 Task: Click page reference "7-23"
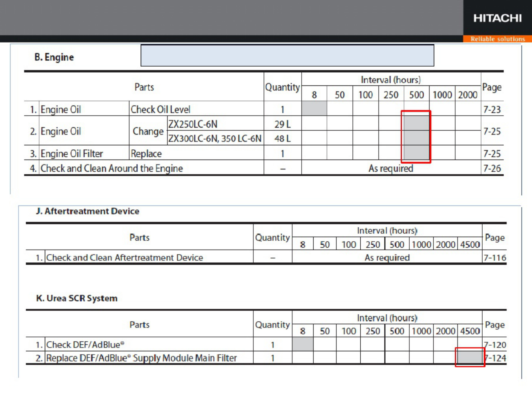click(492, 110)
